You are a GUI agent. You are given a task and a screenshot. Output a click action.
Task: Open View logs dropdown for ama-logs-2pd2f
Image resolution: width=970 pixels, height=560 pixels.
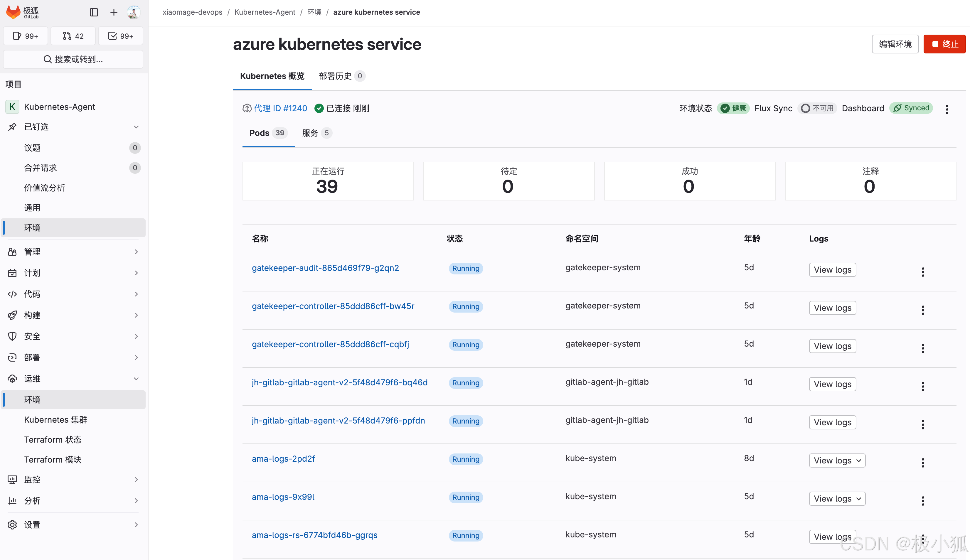click(837, 461)
